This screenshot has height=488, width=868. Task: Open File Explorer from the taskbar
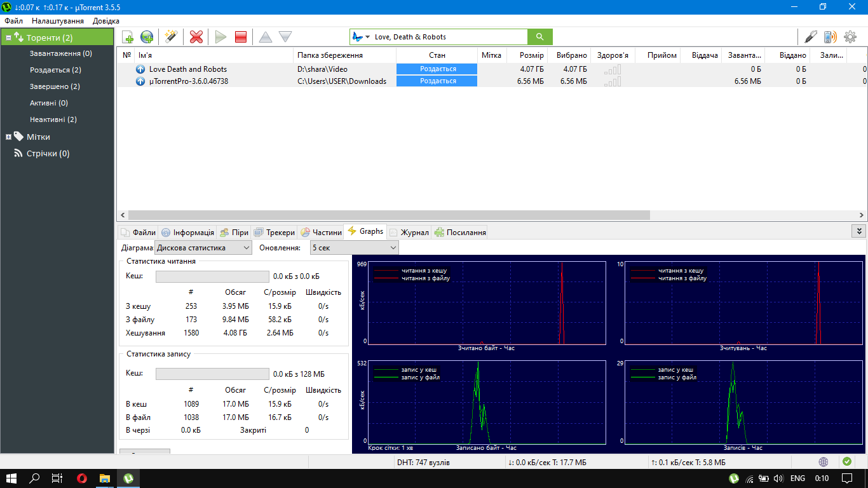tap(105, 478)
